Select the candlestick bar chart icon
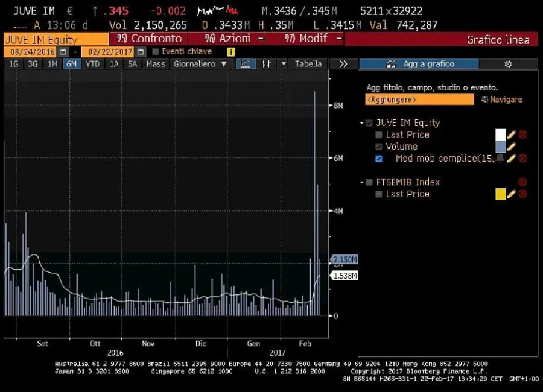The height and width of the screenshot is (392, 543). tap(266, 64)
